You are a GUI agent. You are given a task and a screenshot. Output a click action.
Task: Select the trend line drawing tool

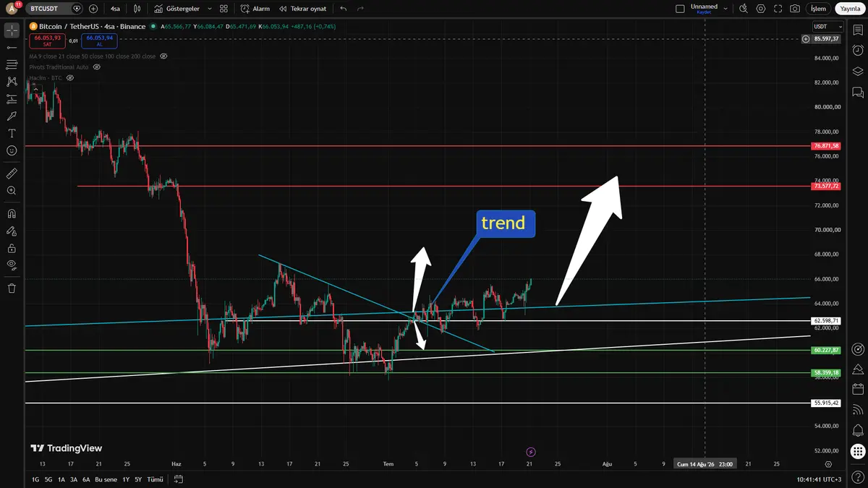click(x=12, y=48)
